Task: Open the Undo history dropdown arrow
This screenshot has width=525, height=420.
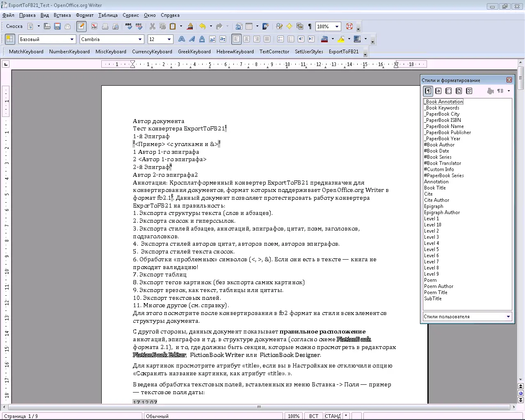Action: tap(211, 26)
